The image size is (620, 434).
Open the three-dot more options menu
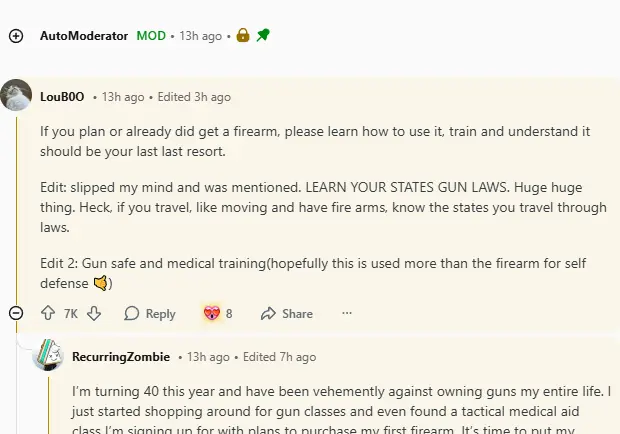[x=347, y=313]
